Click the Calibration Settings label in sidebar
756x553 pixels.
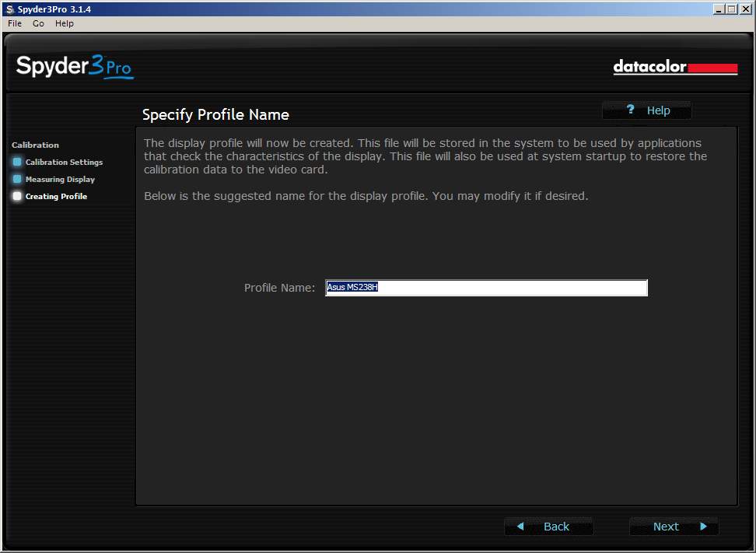coord(64,162)
